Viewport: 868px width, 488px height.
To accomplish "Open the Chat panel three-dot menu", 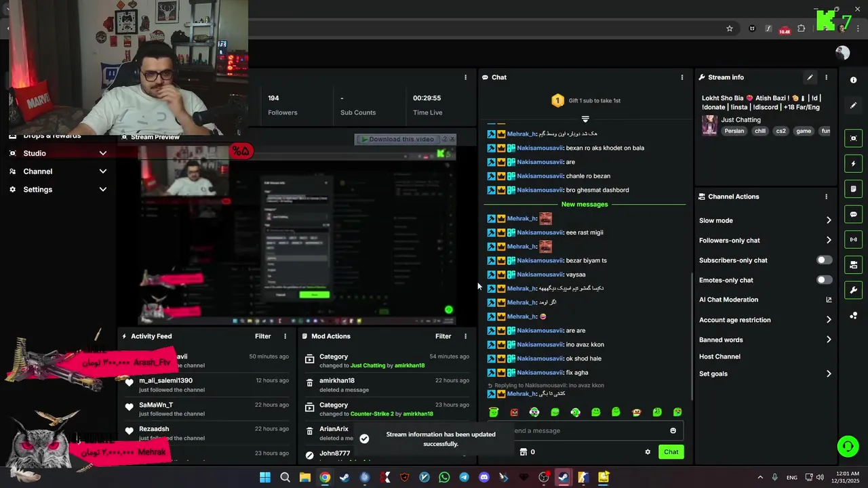I will tap(682, 77).
